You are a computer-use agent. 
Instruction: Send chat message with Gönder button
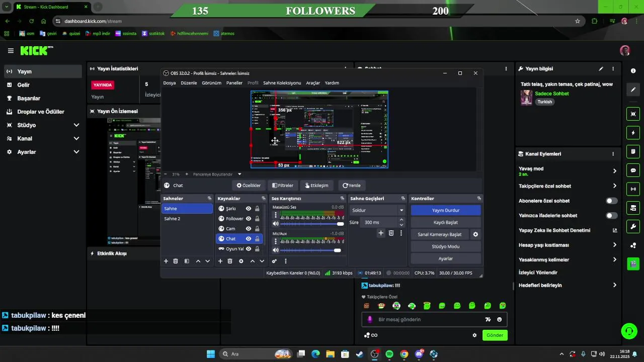[495, 335]
